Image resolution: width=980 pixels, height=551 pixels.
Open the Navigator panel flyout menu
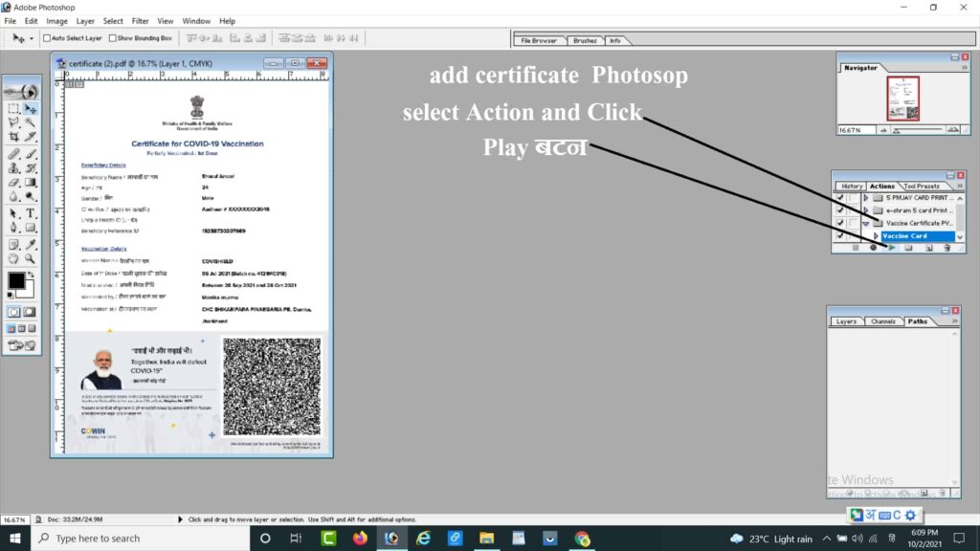(965, 67)
